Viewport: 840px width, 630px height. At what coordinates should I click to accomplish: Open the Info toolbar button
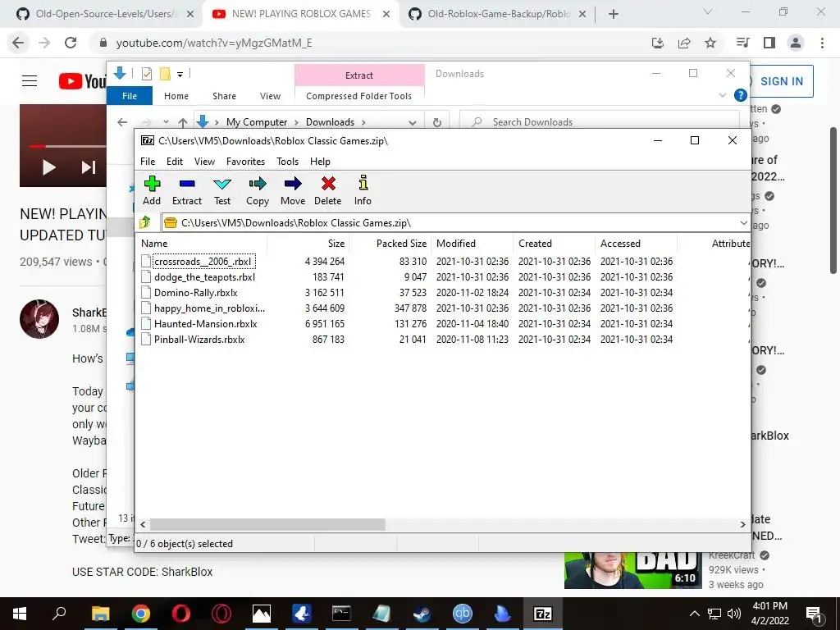363,190
